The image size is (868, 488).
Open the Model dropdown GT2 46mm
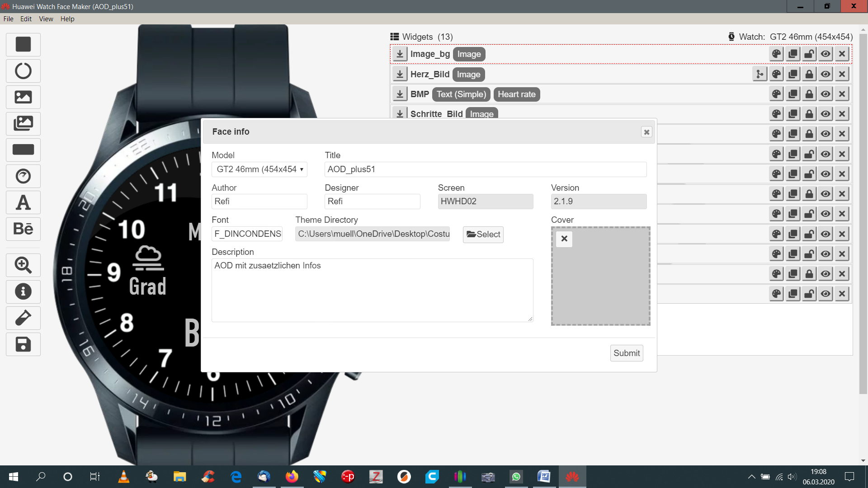(259, 169)
